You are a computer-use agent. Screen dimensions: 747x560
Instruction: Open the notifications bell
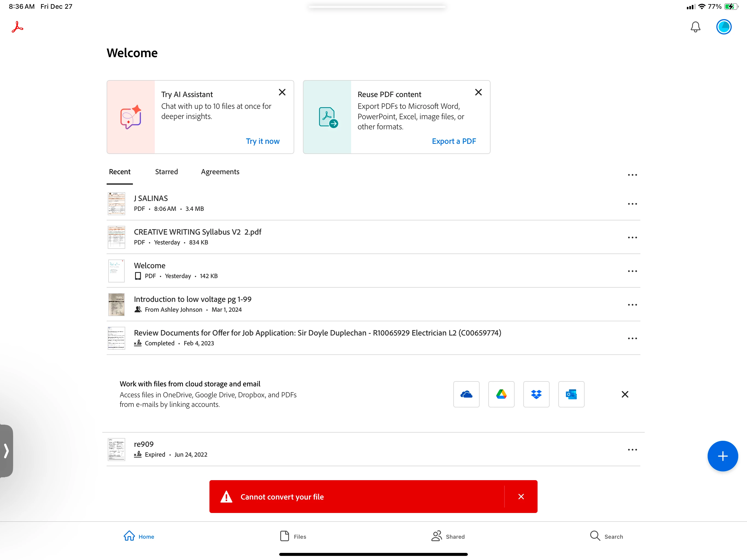click(x=695, y=27)
